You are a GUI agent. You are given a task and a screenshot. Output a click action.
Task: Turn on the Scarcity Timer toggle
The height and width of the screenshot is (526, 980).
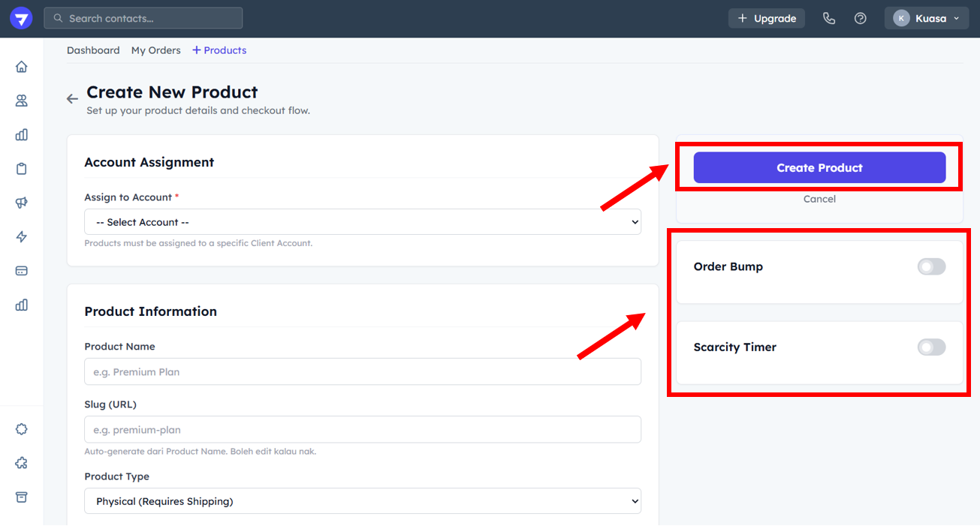[931, 347]
